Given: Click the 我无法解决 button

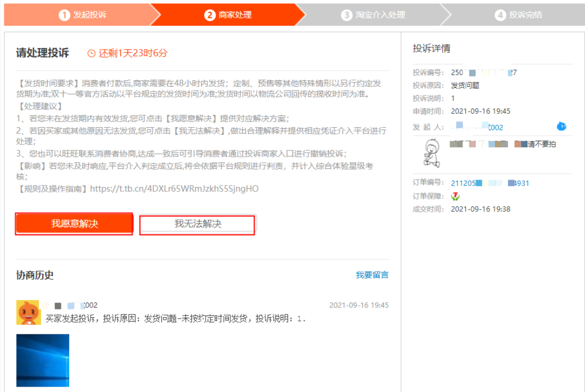Looking at the screenshot, I should pos(198,223).
